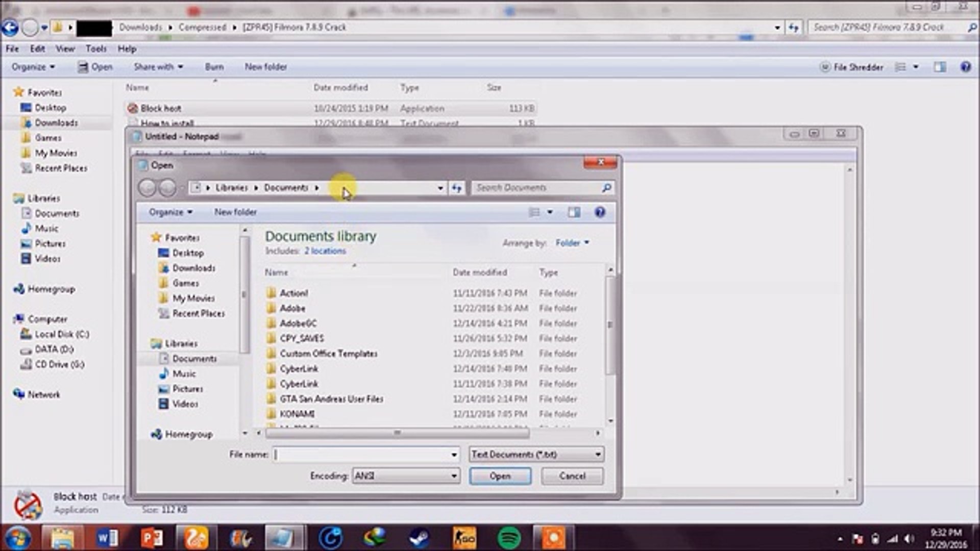Open Action! folder in Documents library
Screen dimensions: 980x551
pyautogui.click(x=293, y=293)
